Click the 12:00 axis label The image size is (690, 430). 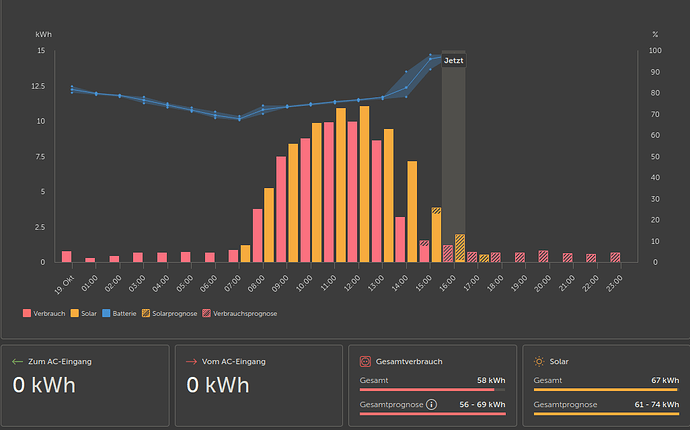click(352, 283)
